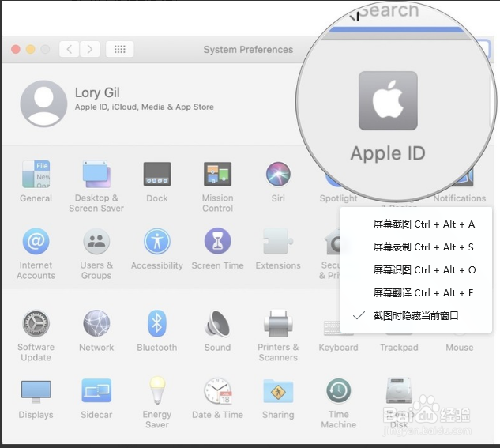This screenshot has height=448, width=500.
Task: Open Users & Groups preferences
Action: (x=96, y=241)
